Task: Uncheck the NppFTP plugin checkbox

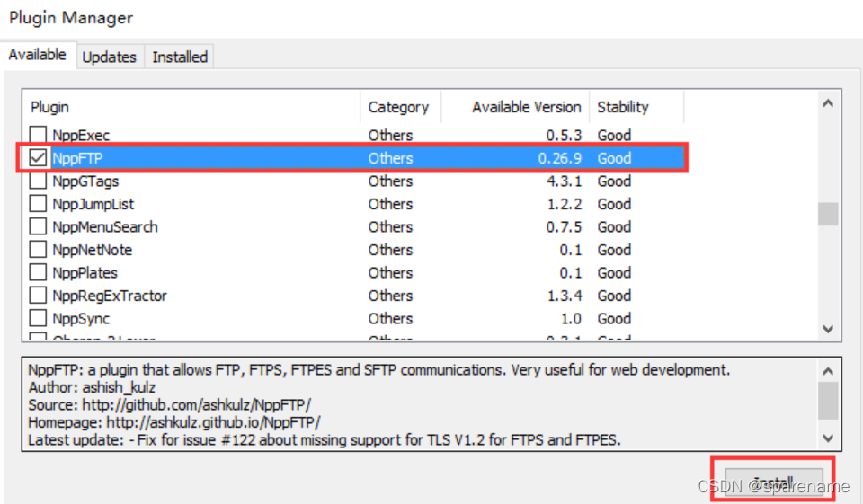Action: point(38,158)
